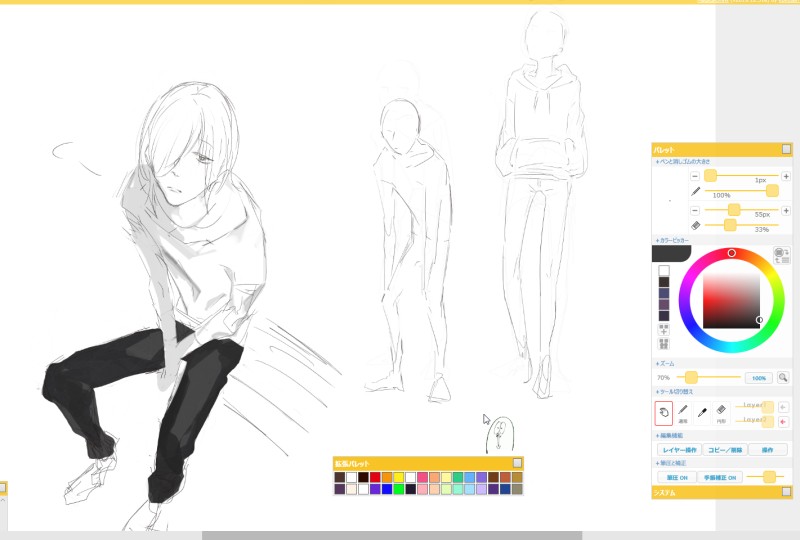Select the eyedropper tool
The height and width of the screenshot is (540, 800).
[702, 413]
